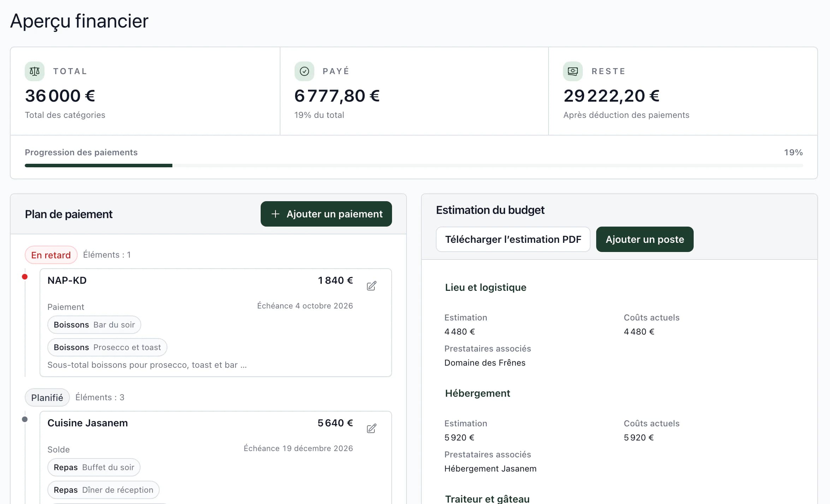Click the banknote icon beside RESTE

pos(573,71)
